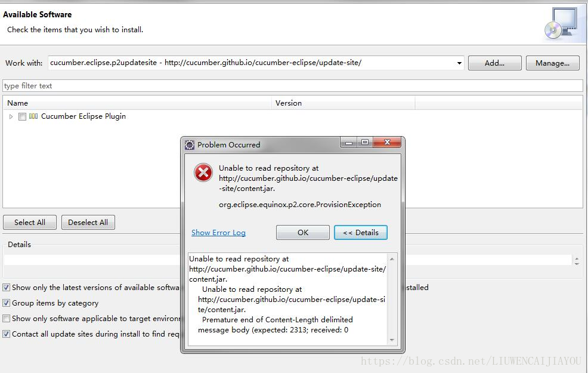Click the install wizard computer disc image
The width and height of the screenshot is (588, 373).
(x=561, y=23)
